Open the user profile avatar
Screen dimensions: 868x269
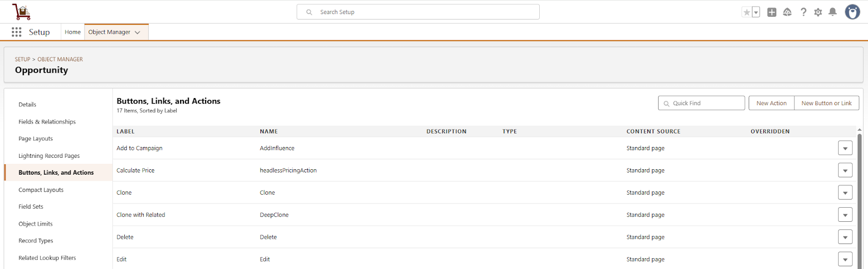coord(852,12)
